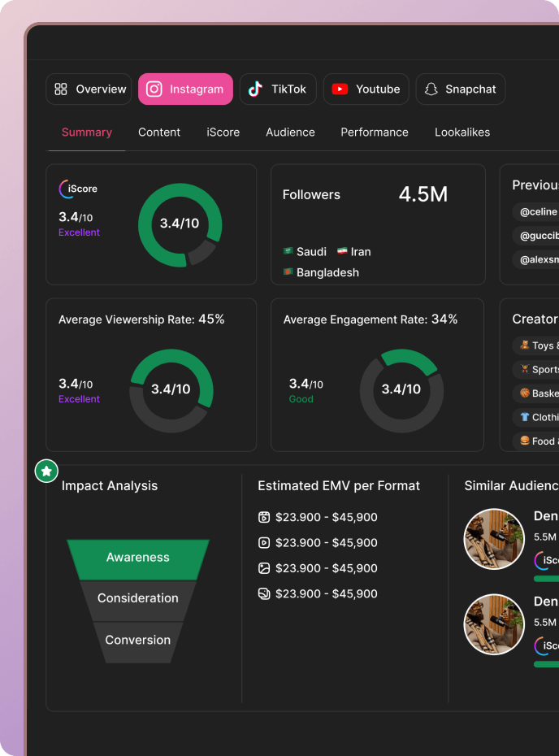Click the Average Viewership Rate: 45% heading
This screenshot has height=756, width=559.
click(141, 319)
